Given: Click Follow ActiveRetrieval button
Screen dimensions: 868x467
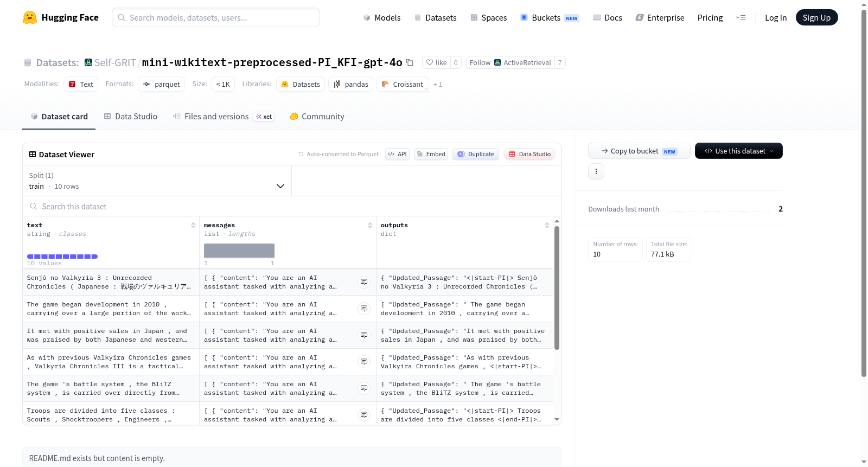Looking at the screenshot, I should pyautogui.click(x=510, y=62).
